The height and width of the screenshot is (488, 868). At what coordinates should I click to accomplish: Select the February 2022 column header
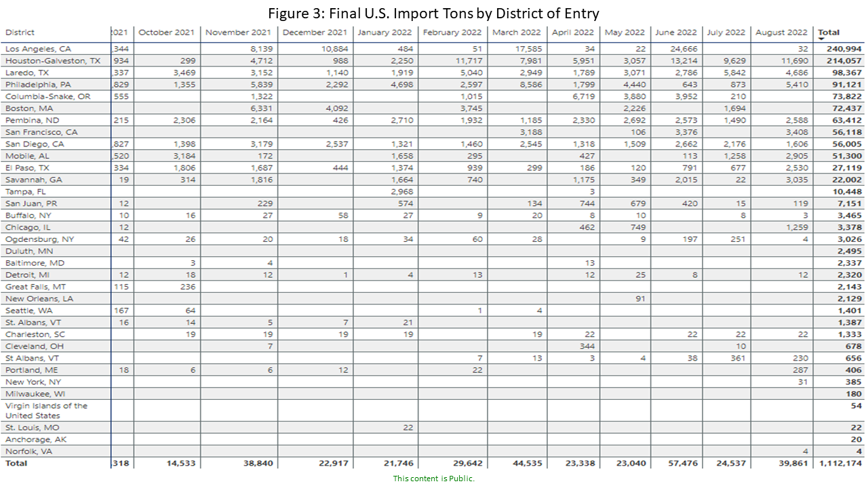[452, 33]
